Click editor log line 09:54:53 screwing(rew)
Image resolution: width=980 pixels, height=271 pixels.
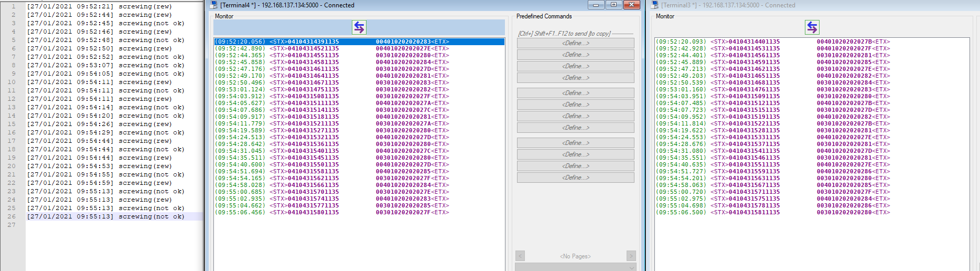pyautogui.click(x=99, y=166)
